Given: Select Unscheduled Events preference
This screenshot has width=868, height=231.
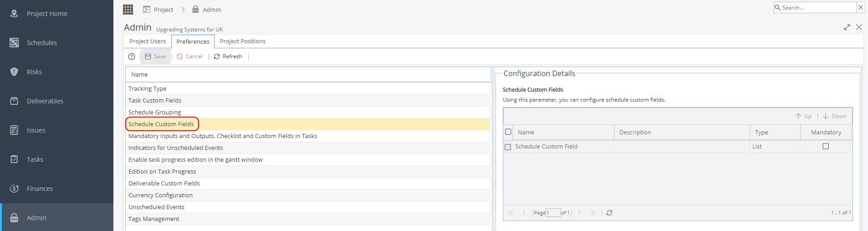Looking at the screenshot, I should 308,207.
